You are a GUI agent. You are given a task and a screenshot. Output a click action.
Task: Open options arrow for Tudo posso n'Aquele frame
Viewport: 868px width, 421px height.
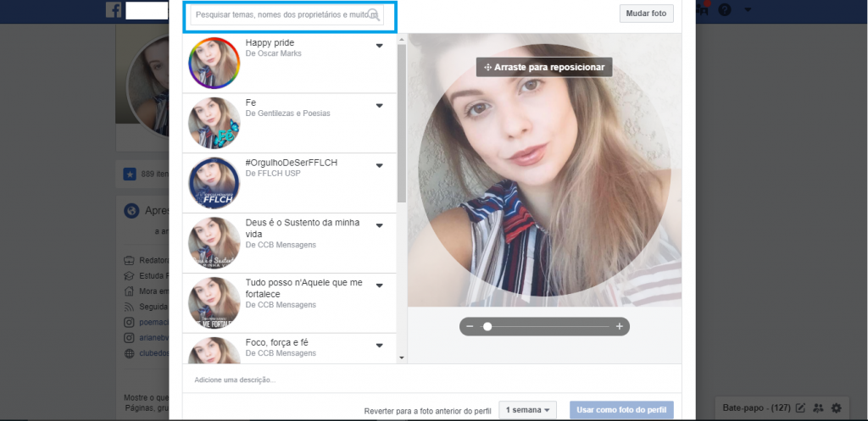[379, 285]
